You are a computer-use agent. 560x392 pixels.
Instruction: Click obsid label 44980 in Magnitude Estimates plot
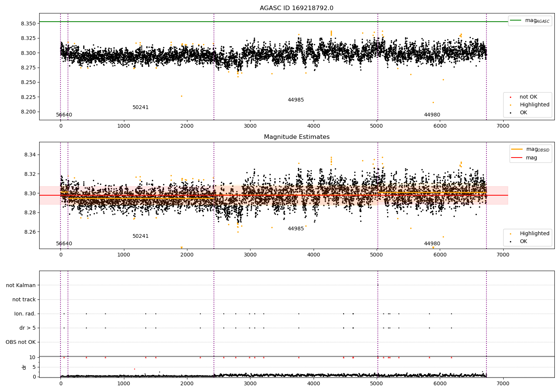pos(432,244)
